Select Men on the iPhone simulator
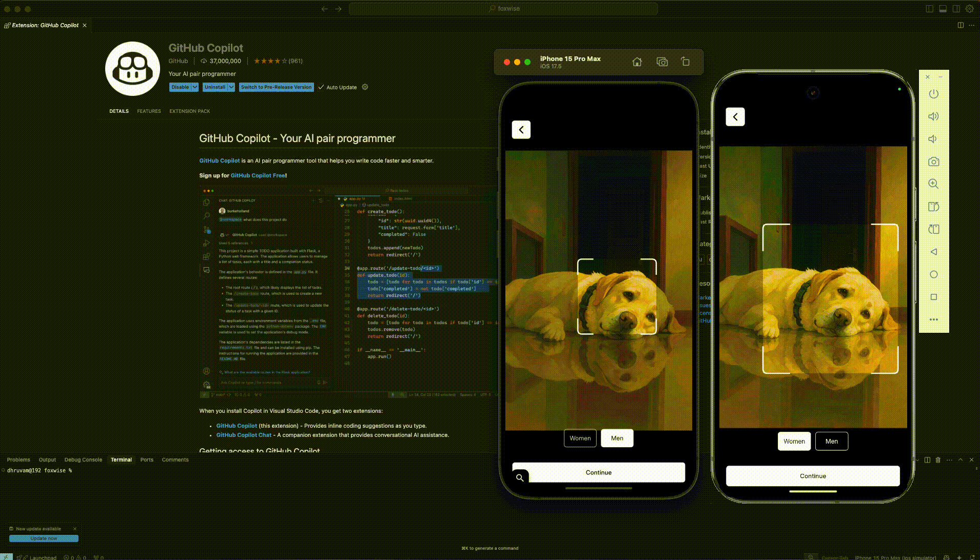 pyautogui.click(x=617, y=438)
